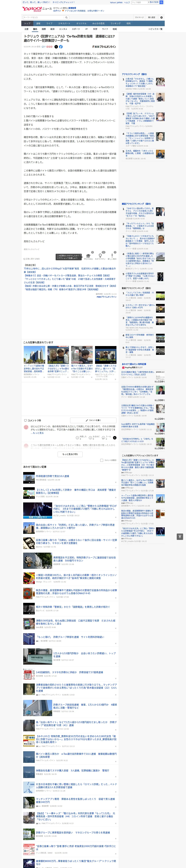Viewport: 186px width, 868px height.
Task: Report the article via 記事に関する報告
Action: tap(32, 259)
